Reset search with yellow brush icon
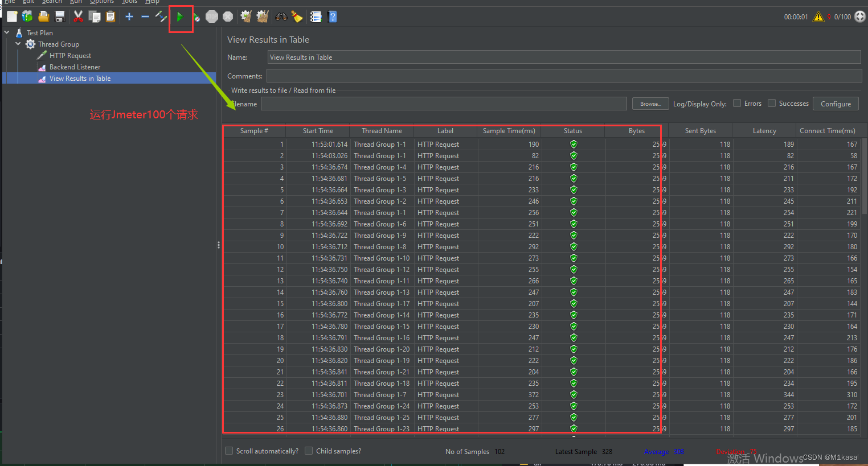 click(297, 17)
